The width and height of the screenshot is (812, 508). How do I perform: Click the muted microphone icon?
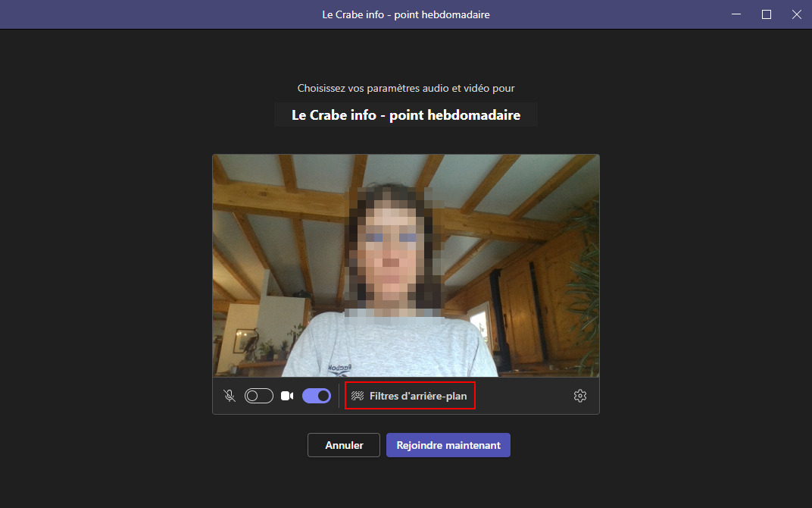[x=230, y=396]
